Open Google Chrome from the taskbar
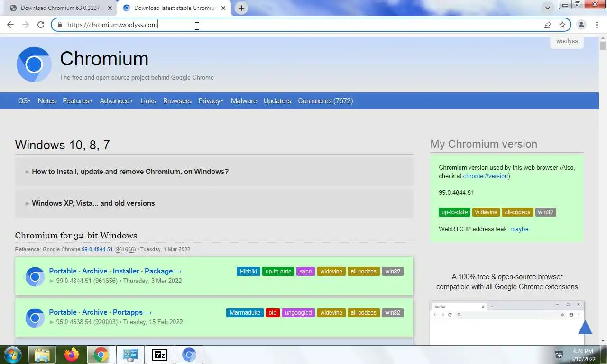Screen dimensions: 607x364 [x=101, y=355]
